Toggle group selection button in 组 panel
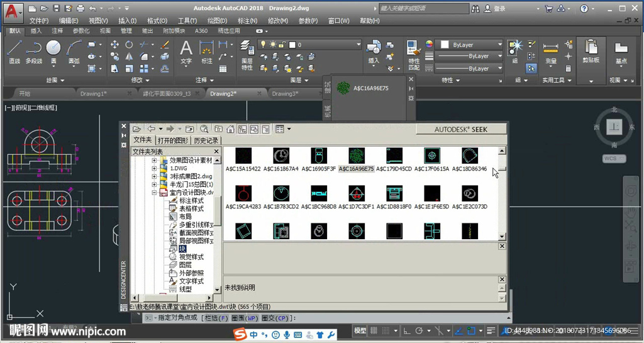 (x=531, y=69)
